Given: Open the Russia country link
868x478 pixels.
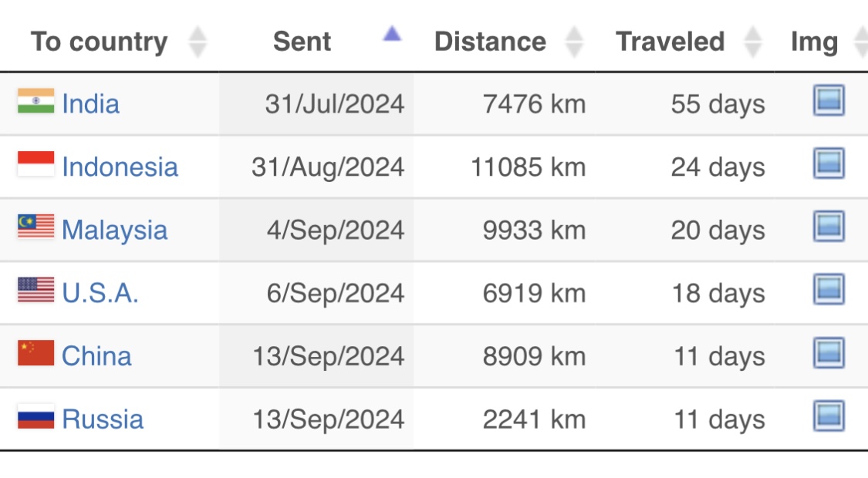Looking at the screenshot, I should click(x=103, y=419).
